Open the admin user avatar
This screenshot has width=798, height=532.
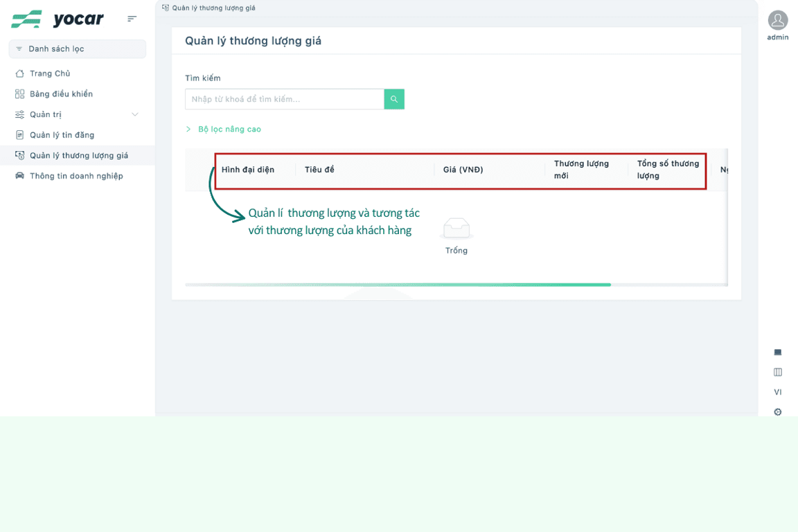coord(778,20)
